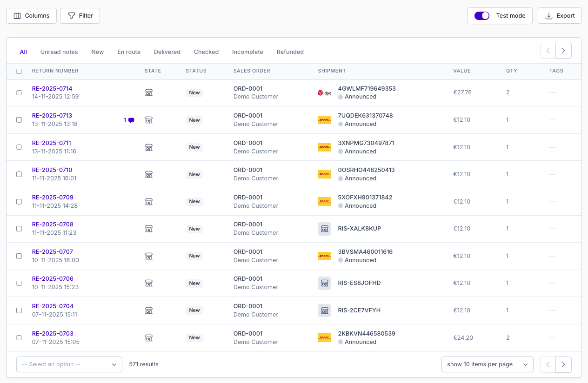The image size is (588, 383).
Task: Click the DHL logo for shipment 3BVSMA460011616
Action: tap(324, 256)
